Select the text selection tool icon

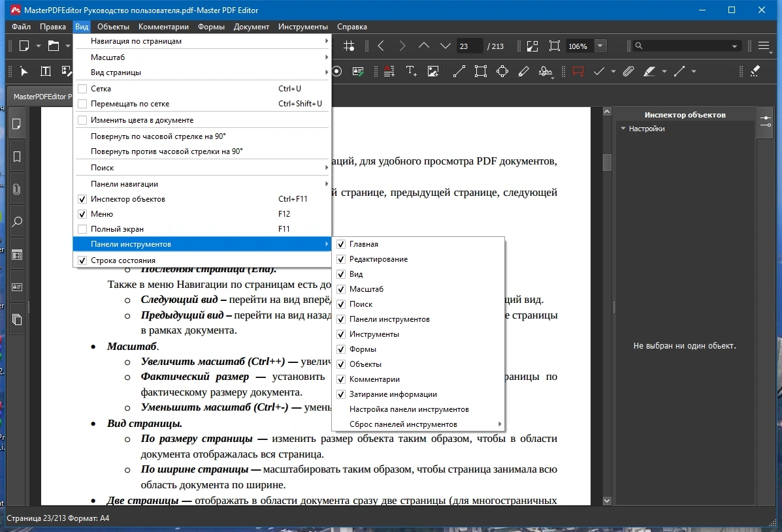click(45, 71)
